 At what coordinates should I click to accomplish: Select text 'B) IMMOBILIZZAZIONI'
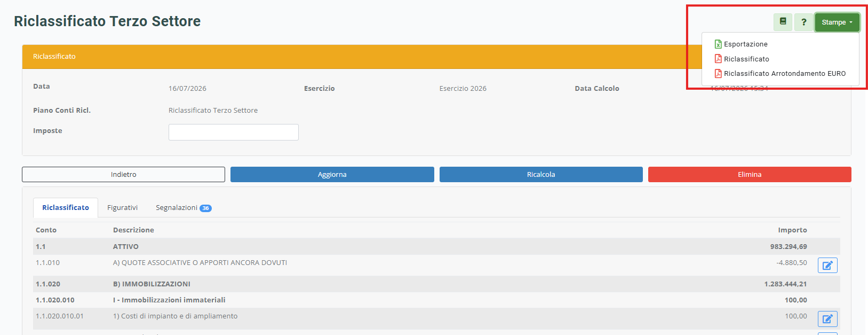pos(152,284)
